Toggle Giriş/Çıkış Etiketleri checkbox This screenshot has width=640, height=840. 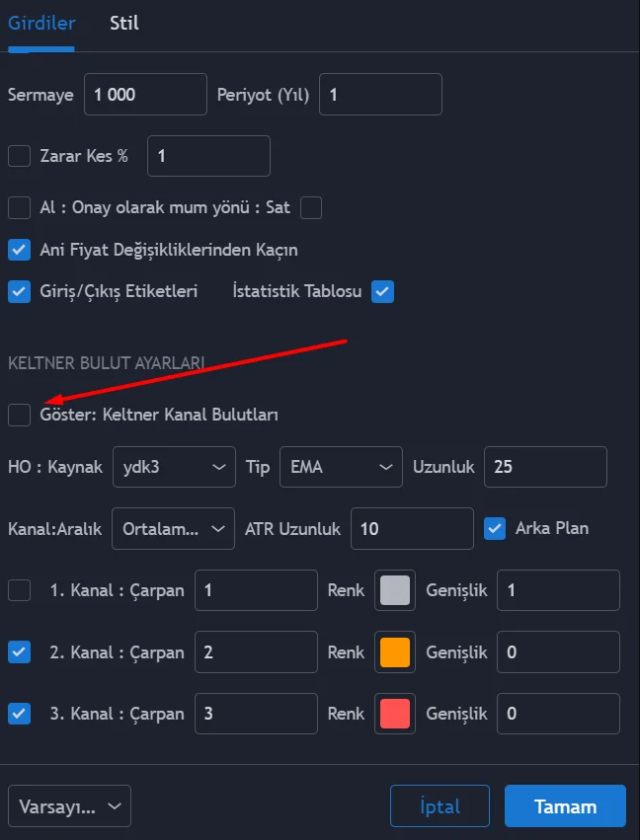(20, 291)
